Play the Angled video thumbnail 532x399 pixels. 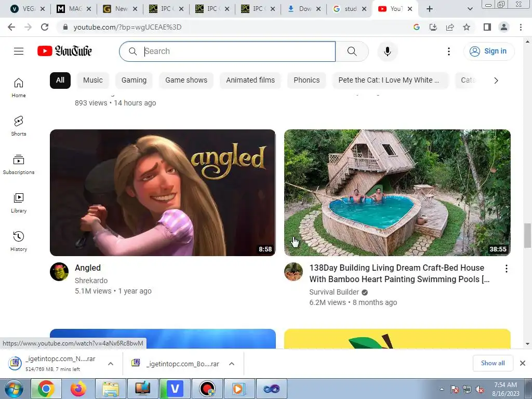point(163,193)
